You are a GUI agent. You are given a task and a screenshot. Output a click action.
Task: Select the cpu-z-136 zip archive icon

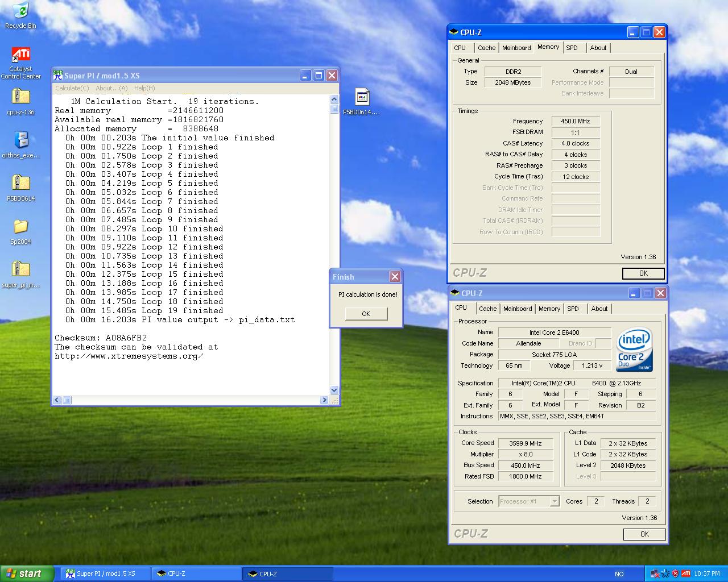tap(20, 102)
